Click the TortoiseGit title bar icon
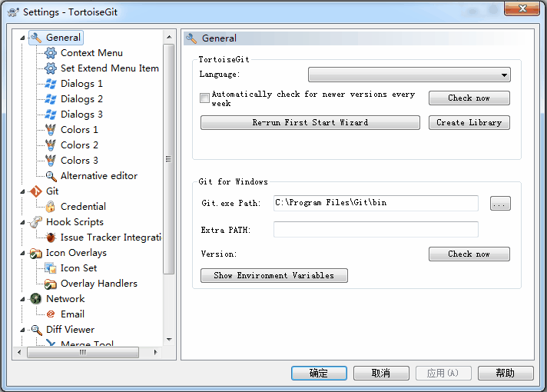This screenshot has height=392, width=547. pyautogui.click(x=13, y=12)
